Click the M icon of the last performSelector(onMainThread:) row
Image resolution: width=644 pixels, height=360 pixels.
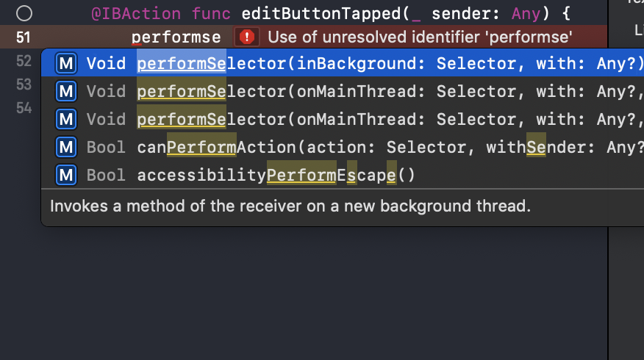[x=65, y=120]
